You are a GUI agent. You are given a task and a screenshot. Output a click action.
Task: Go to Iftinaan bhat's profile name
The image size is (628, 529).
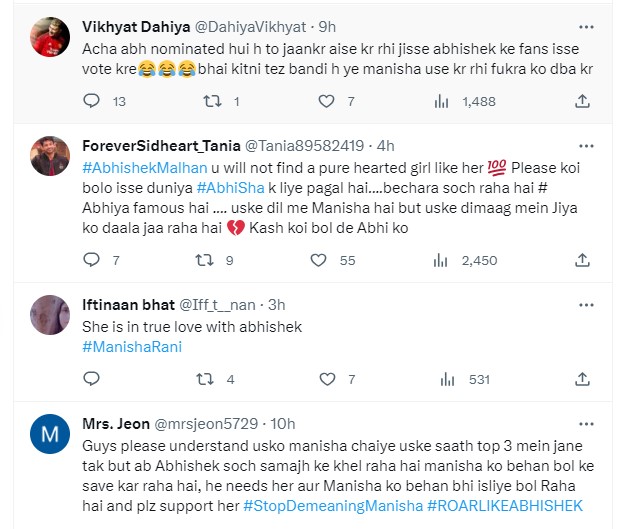point(127,304)
